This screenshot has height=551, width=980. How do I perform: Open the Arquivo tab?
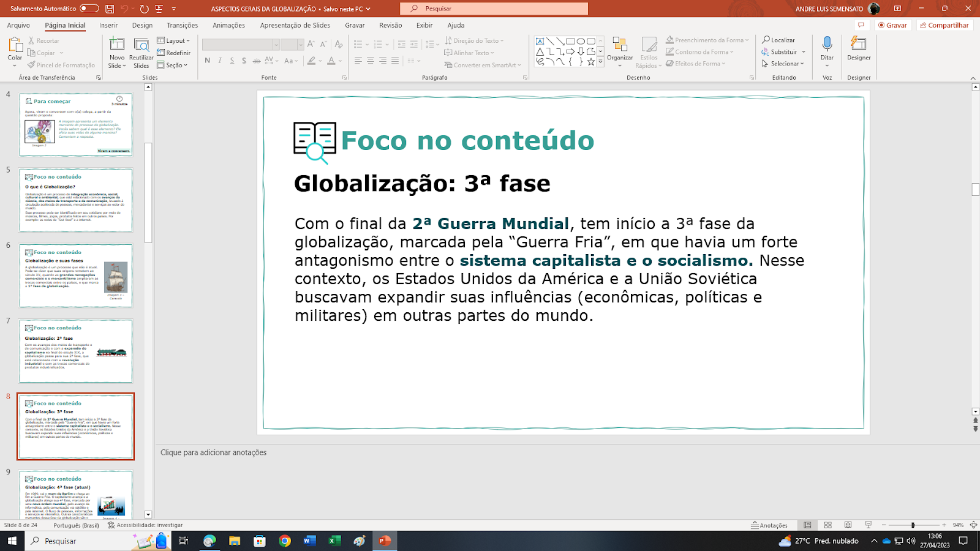coord(18,25)
